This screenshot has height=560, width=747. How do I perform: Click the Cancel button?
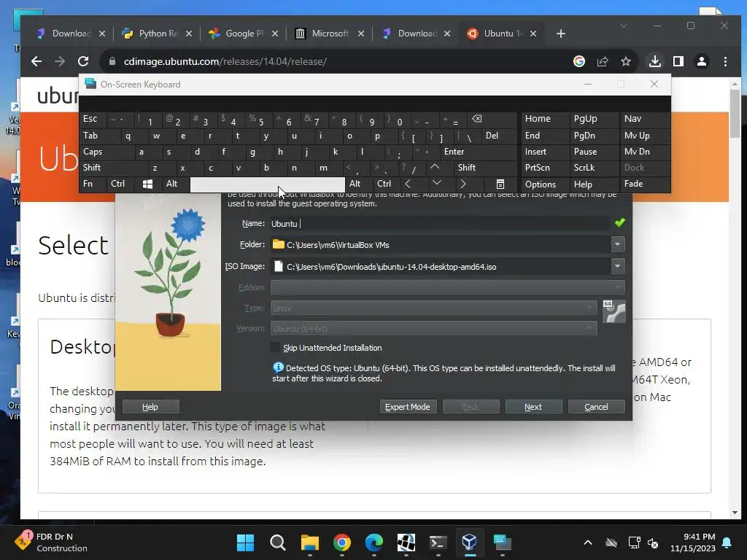[x=597, y=407]
